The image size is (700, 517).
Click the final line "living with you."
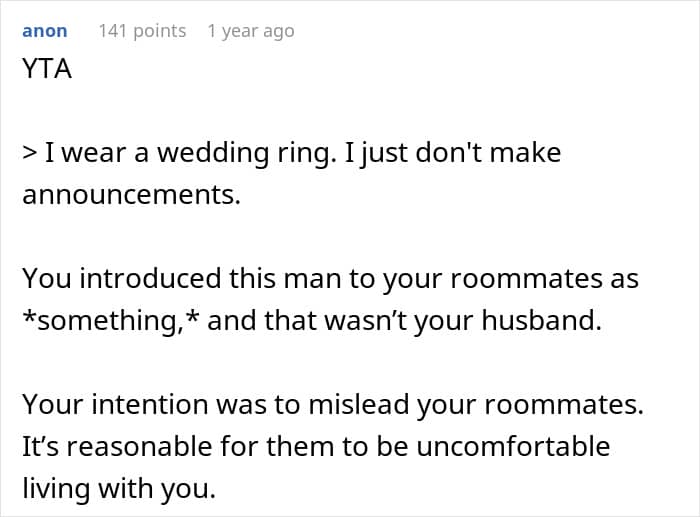(117, 485)
